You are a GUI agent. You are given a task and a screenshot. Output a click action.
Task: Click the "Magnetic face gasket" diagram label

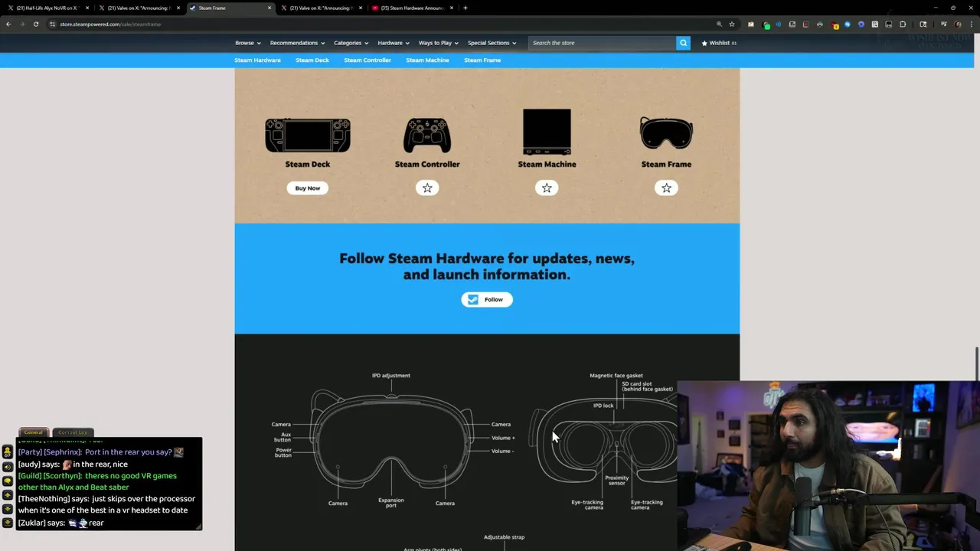(x=616, y=376)
